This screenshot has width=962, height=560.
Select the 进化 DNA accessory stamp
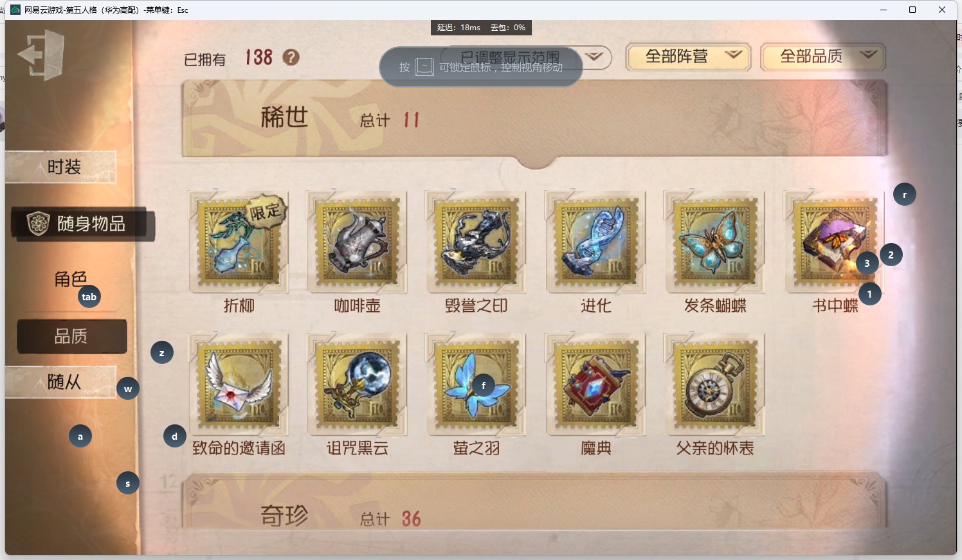[595, 243]
